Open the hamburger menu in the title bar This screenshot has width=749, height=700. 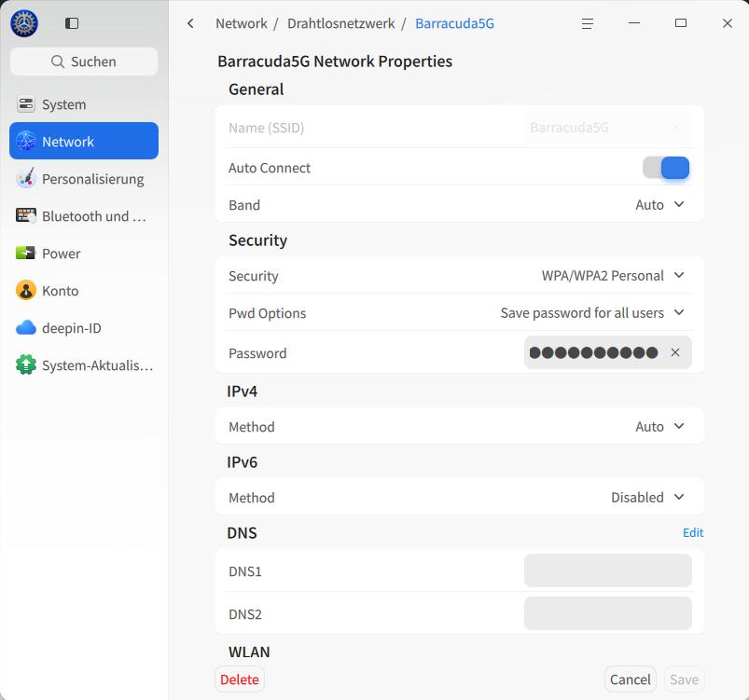[587, 23]
